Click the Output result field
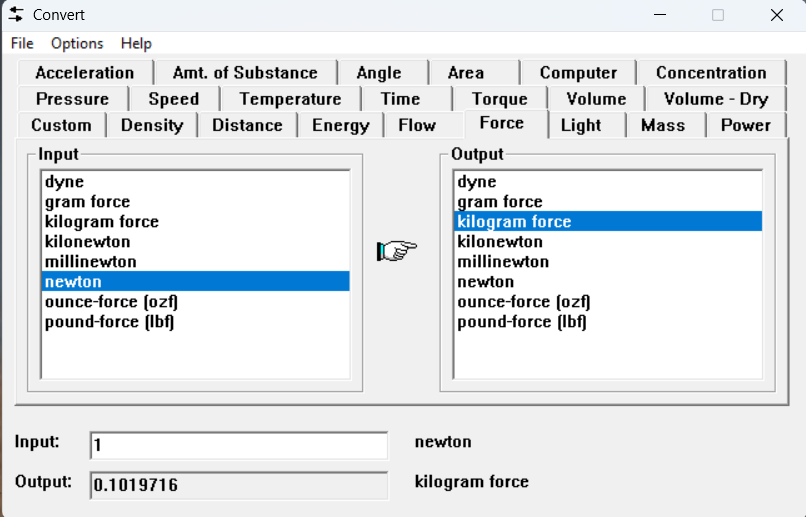806x517 pixels. (x=238, y=486)
